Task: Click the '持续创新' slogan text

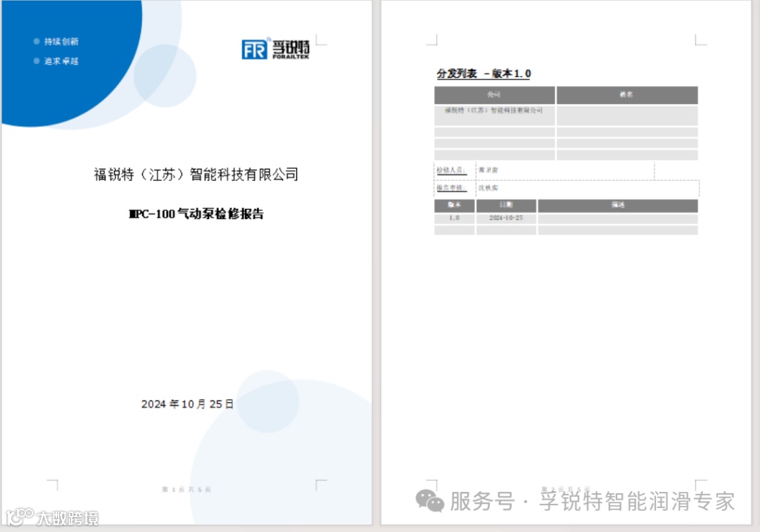Action: coord(61,42)
